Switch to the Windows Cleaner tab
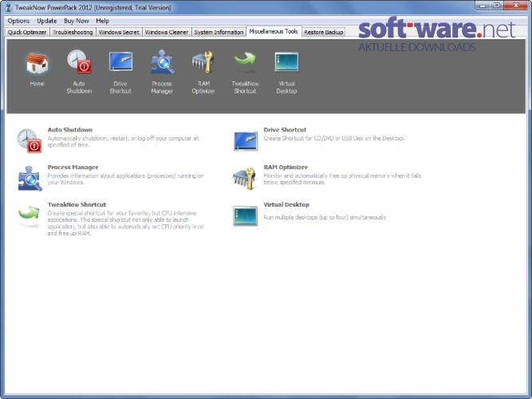This screenshot has width=532, height=399. coord(167,32)
